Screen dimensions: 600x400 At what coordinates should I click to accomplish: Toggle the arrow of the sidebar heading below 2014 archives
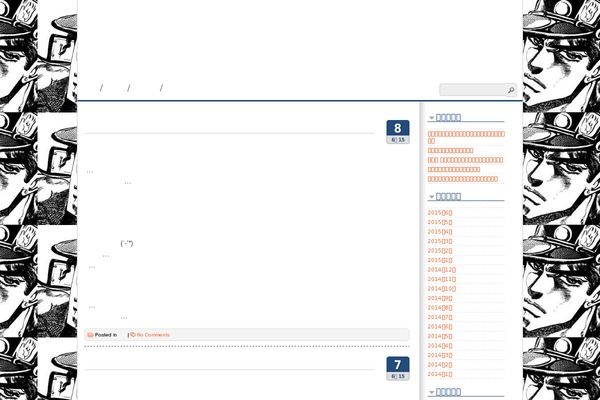point(432,392)
